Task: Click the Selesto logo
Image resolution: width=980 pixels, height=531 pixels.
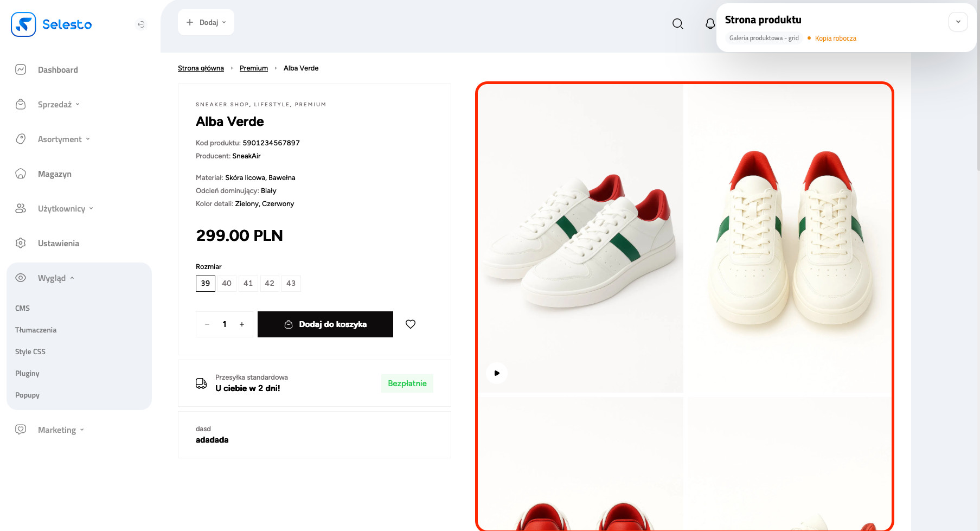Action: (x=52, y=24)
